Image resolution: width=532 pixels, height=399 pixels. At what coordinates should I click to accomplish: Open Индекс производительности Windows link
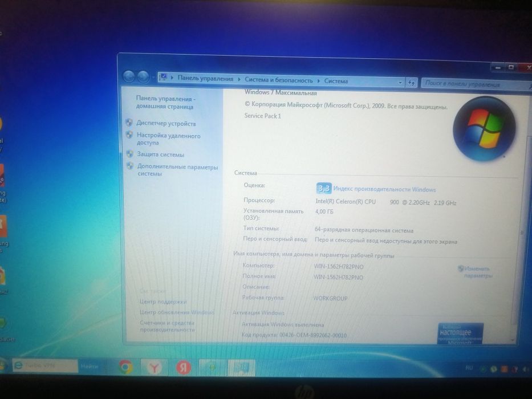point(384,189)
